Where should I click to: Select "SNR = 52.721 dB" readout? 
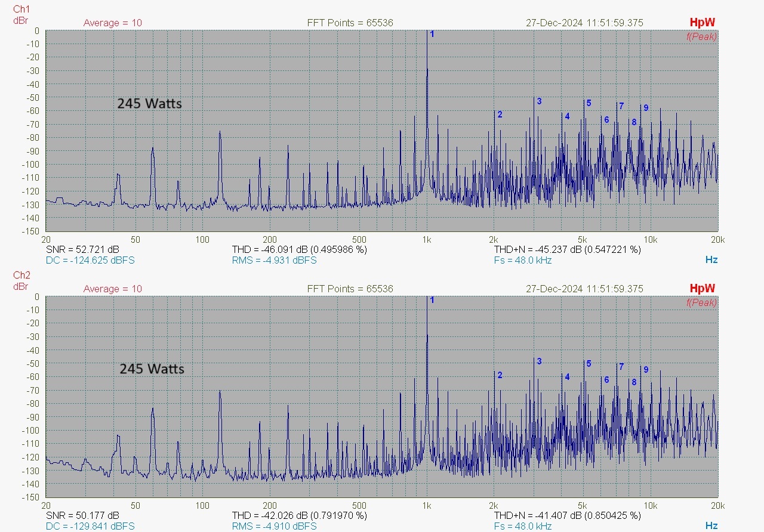coord(82,249)
